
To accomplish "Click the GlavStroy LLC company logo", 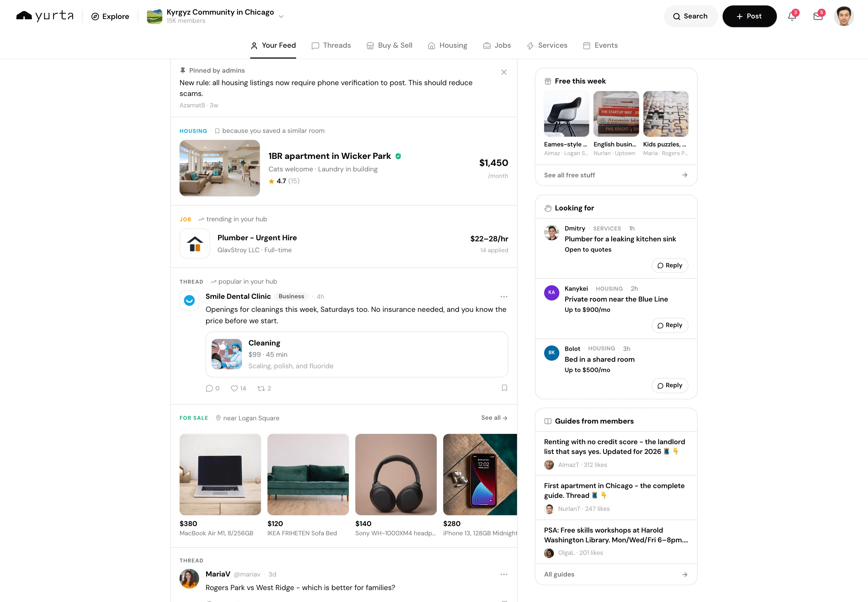I will [195, 244].
